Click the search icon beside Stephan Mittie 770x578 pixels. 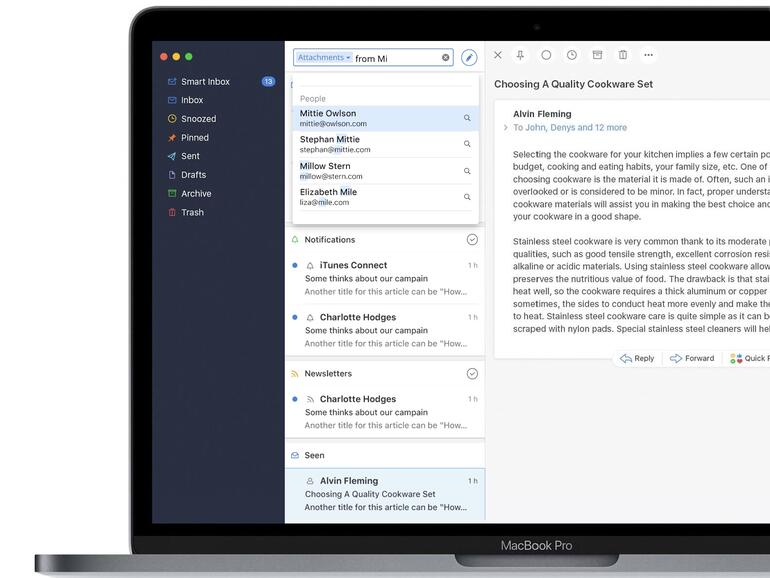(x=467, y=144)
